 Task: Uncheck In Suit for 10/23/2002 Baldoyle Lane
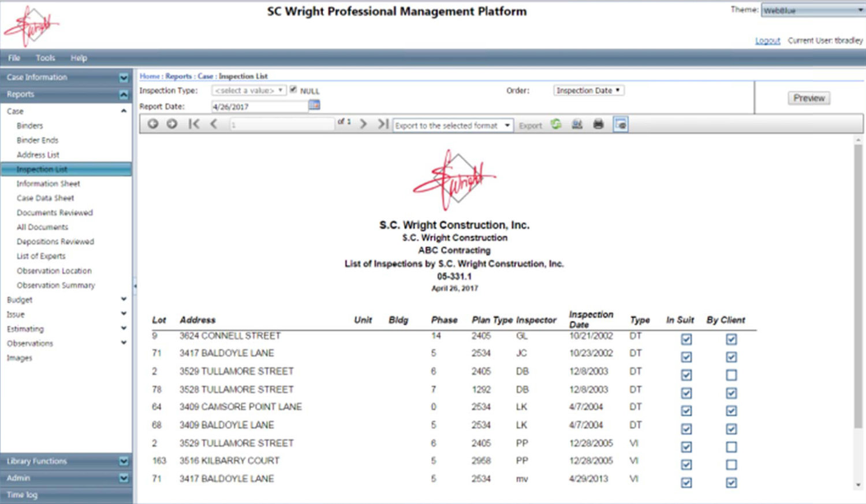pyautogui.click(x=686, y=357)
